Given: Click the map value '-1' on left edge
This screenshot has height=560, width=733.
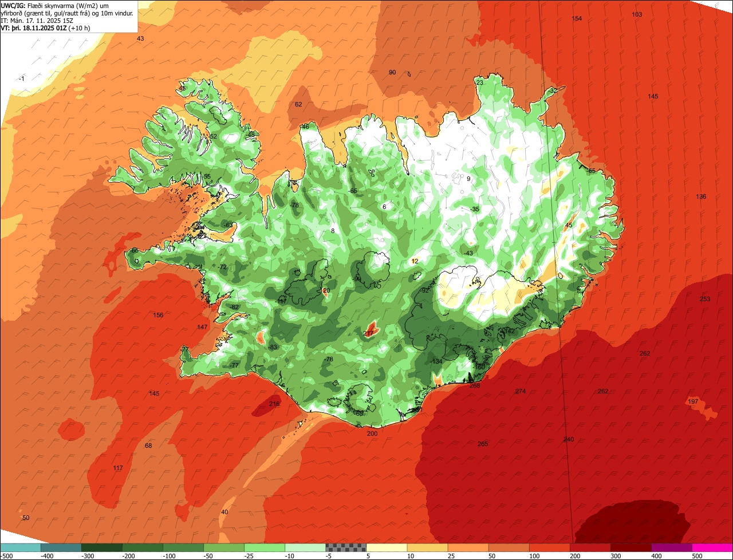Looking at the screenshot, I should tap(21, 78).
